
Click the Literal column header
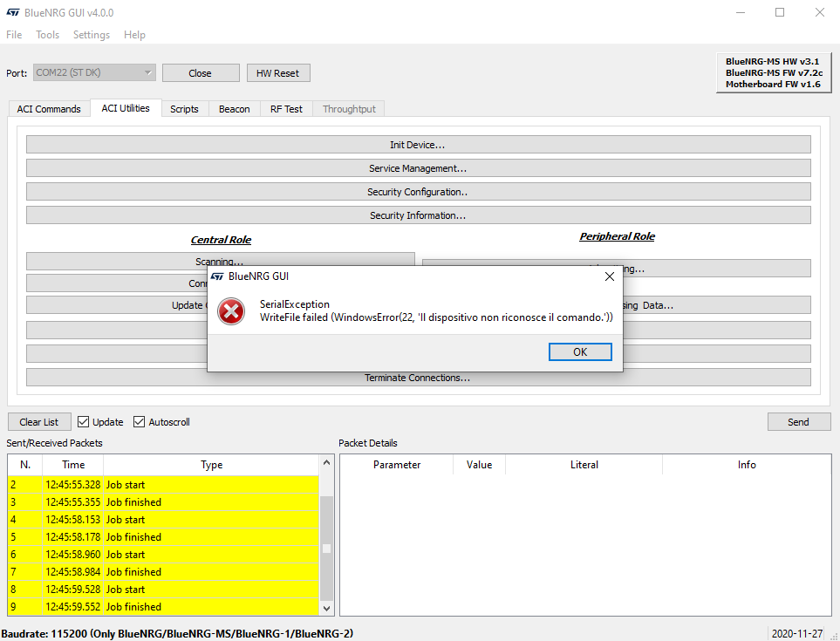click(x=584, y=465)
